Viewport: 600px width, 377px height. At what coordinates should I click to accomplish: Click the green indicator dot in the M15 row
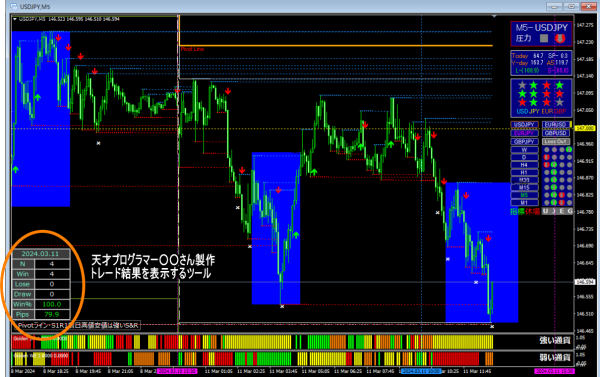click(554, 188)
